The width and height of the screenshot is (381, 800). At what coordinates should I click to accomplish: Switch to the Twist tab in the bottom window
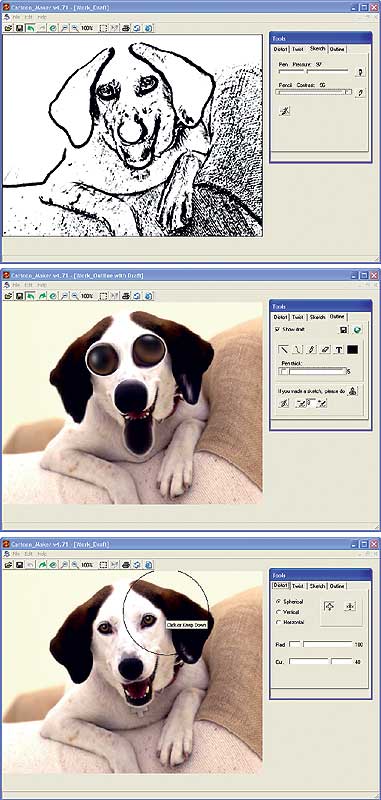point(298,586)
